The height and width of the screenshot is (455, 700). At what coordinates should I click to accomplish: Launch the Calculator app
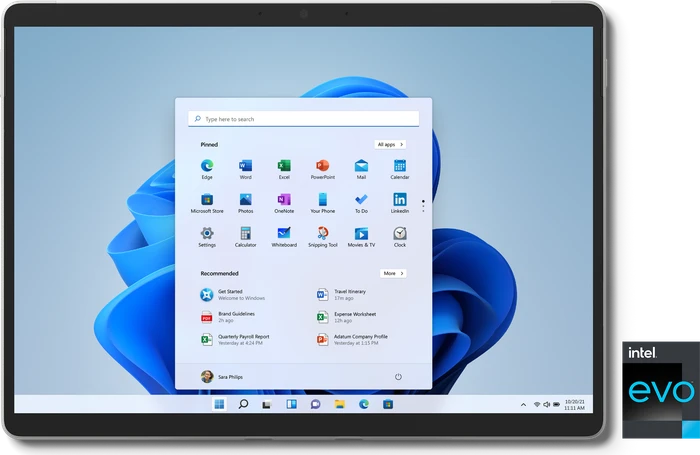[246, 237]
